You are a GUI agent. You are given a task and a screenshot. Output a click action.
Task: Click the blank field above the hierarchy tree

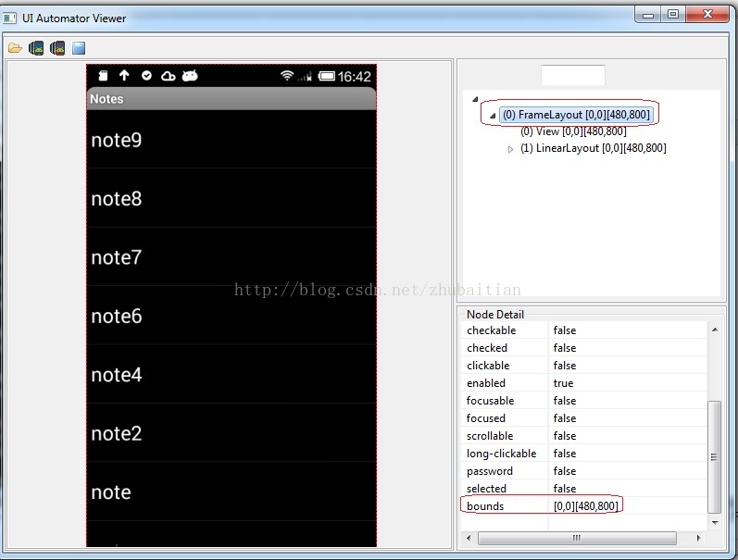[x=573, y=75]
